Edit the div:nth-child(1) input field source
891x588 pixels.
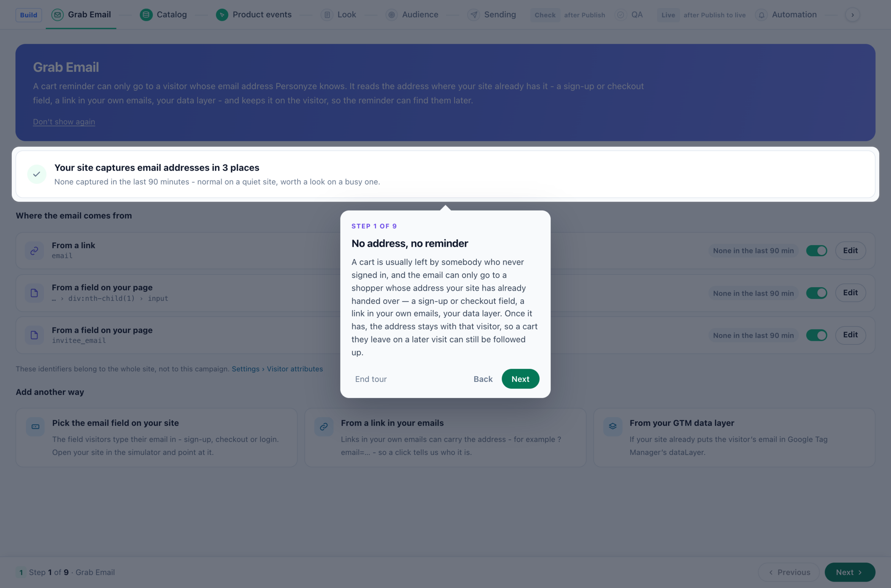coord(850,293)
